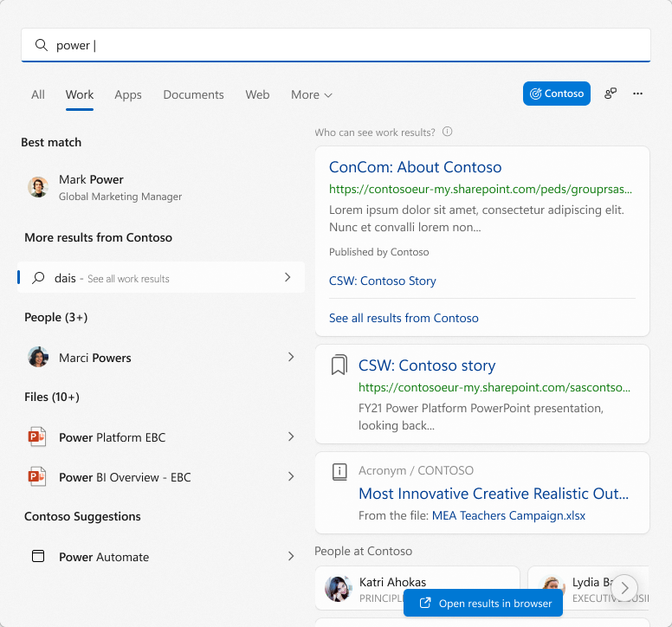Click 'Open results in browser' button
The height and width of the screenshot is (627, 672).
(483, 603)
